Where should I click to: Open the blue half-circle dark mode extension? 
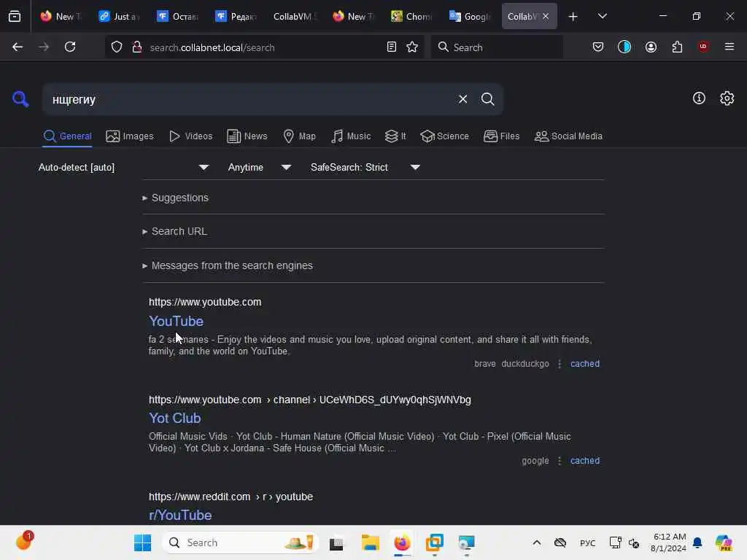[624, 47]
